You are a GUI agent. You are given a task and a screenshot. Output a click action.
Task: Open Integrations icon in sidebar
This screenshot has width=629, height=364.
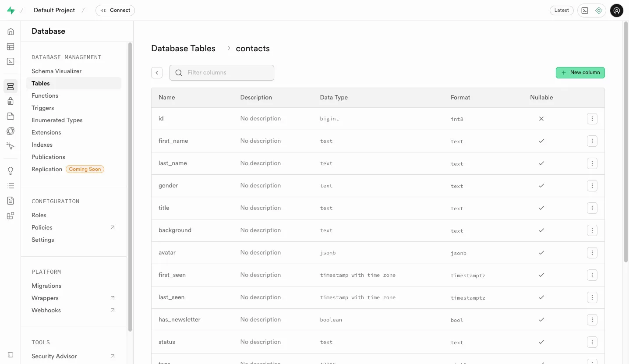click(11, 216)
